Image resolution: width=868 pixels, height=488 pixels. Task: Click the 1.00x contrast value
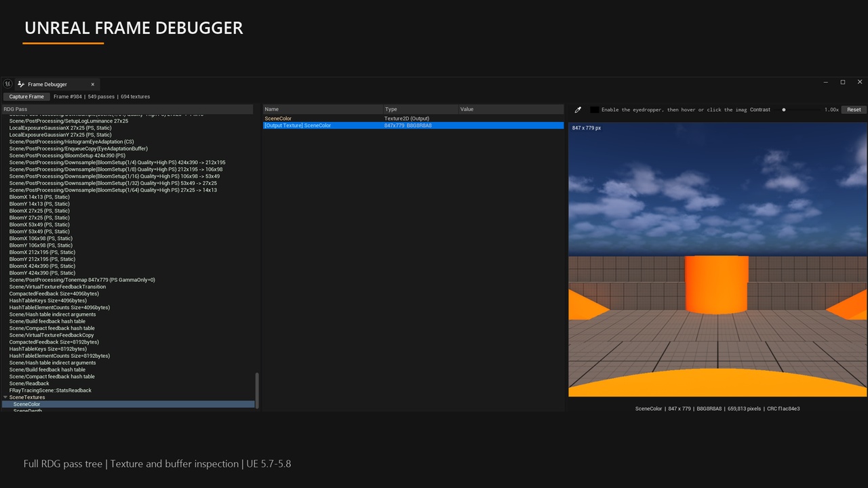click(x=831, y=110)
